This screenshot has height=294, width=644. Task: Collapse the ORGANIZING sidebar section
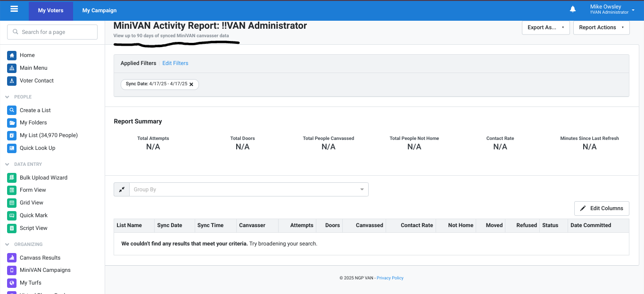[x=7, y=245]
